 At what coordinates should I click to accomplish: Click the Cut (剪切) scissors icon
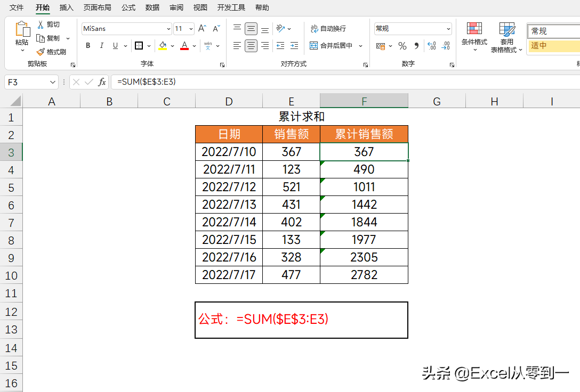point(41,24)
